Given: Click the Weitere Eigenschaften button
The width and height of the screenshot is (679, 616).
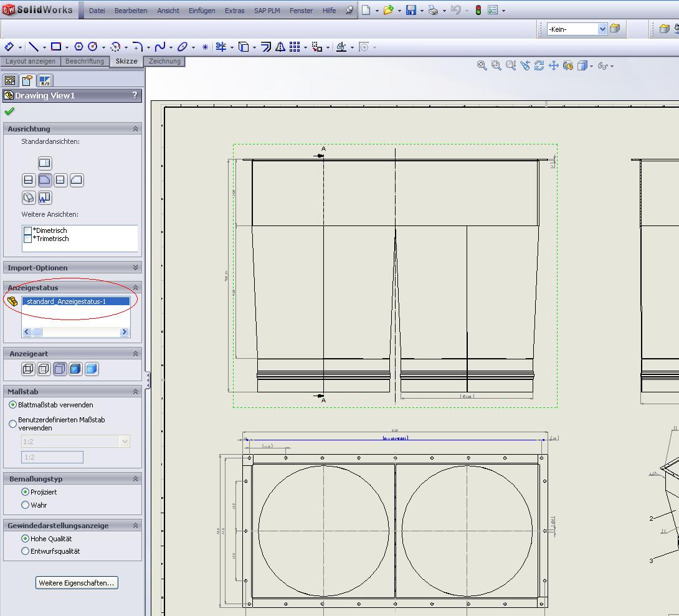Looking at the screenshot, I should tap(77, 583).
